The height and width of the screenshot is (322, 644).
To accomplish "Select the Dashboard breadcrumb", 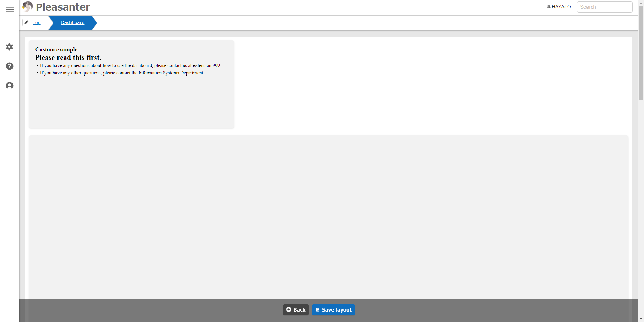I will pyautogui.click(x=73, y=23).
